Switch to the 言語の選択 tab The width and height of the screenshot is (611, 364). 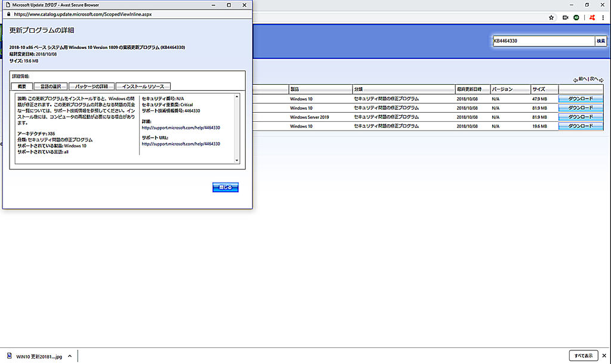(51, 87)
